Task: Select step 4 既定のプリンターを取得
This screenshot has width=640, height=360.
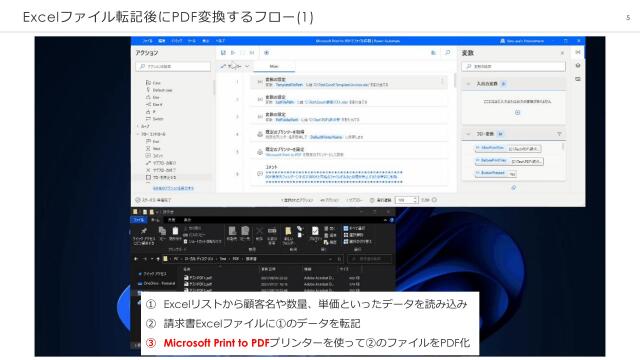Action: coord(349,134)
